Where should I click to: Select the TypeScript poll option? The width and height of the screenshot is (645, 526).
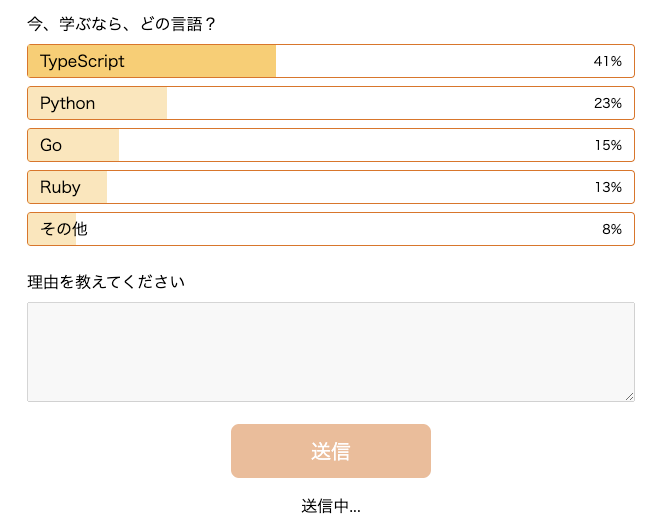click(330, 61)
